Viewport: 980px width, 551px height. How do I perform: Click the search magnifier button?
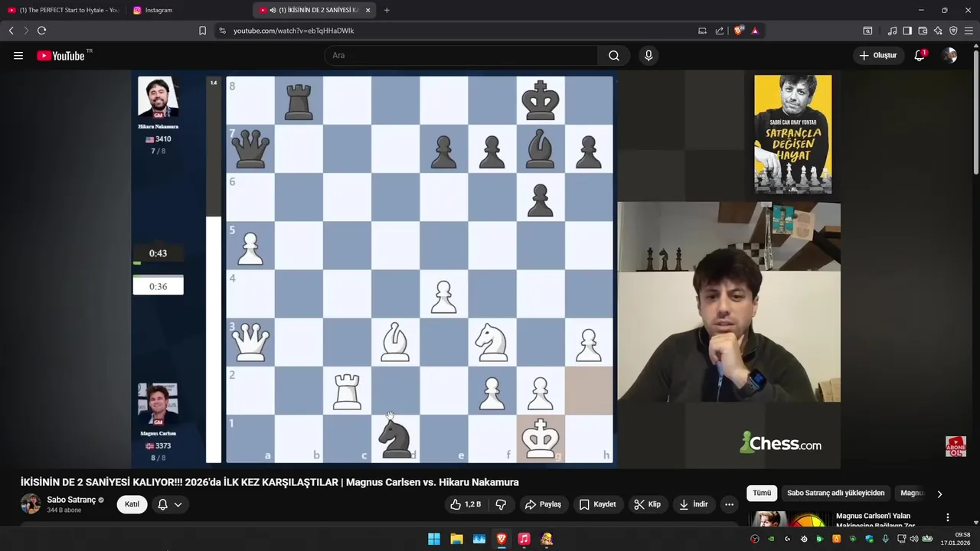pos(613,55)
